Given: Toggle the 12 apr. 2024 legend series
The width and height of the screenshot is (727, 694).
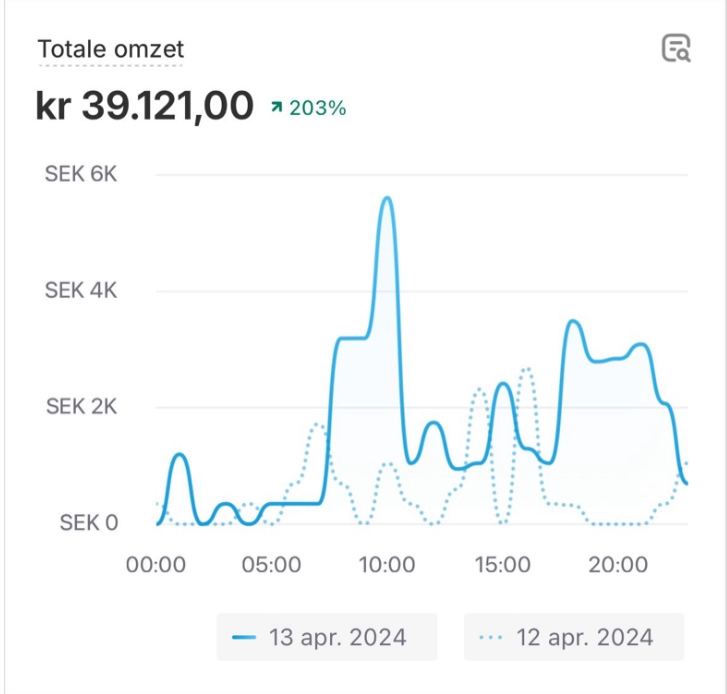Looking at the screenshot, I should [574, 637].
